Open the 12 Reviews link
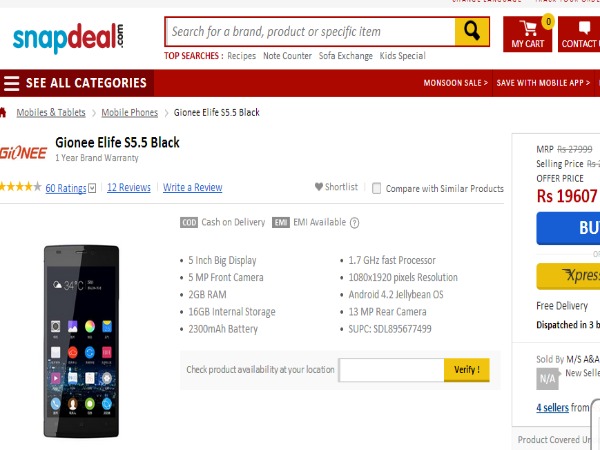Viewport: 600px width, 450px height. pos(129,188)
